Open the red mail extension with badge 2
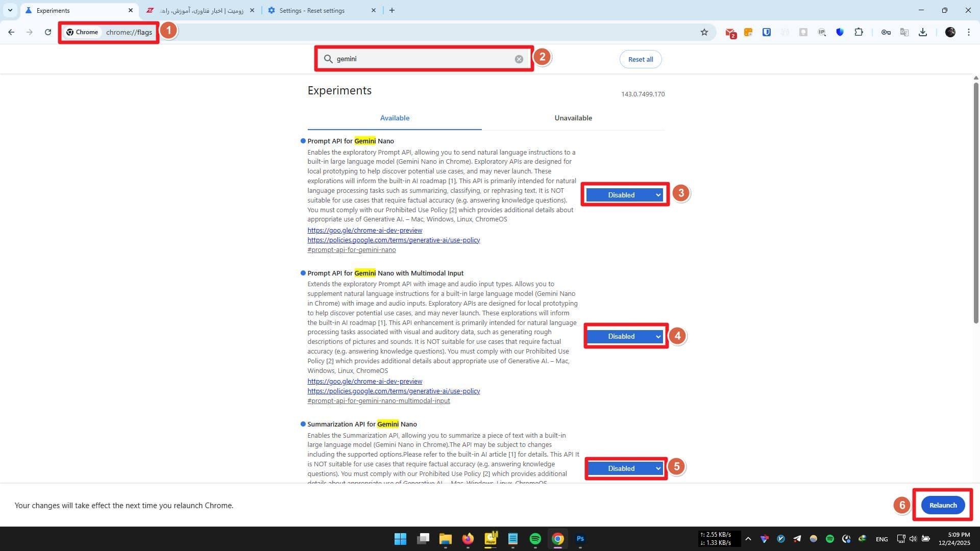980x551 pixels. click(730, 33)
